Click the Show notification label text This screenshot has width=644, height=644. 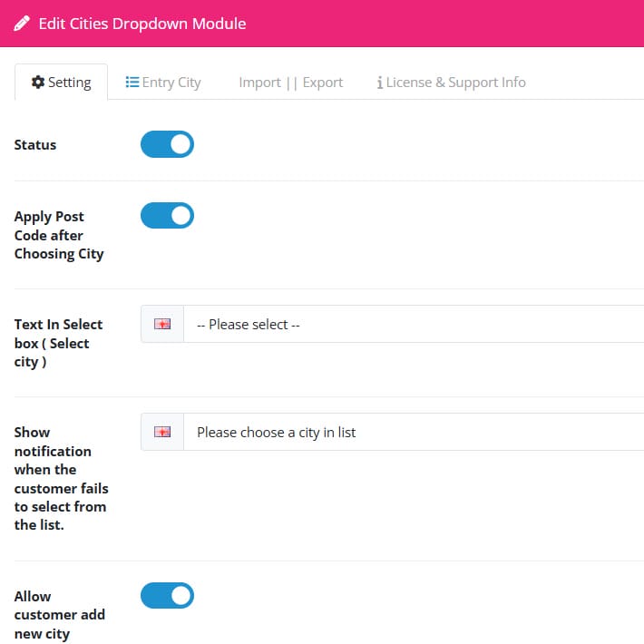61,479
